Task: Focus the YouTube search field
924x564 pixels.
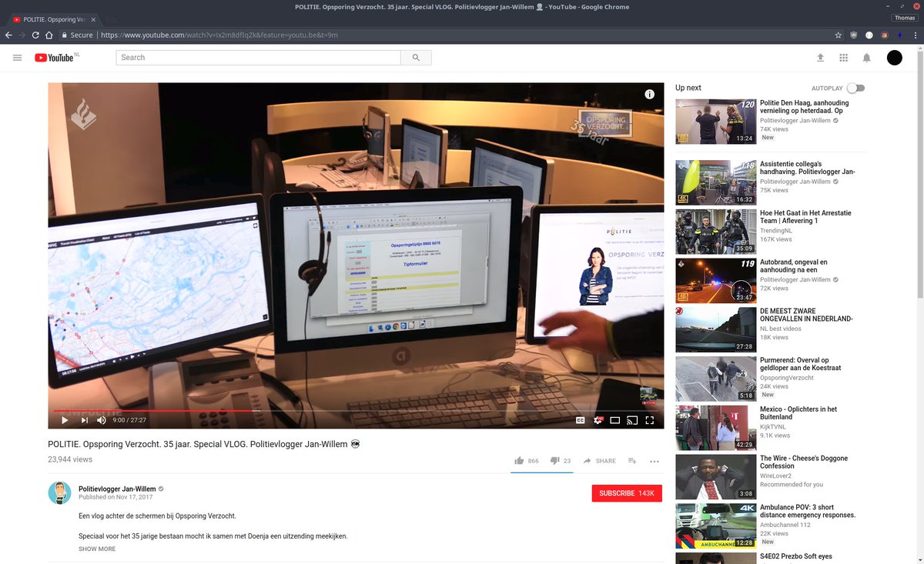Action: pos(259,58)
